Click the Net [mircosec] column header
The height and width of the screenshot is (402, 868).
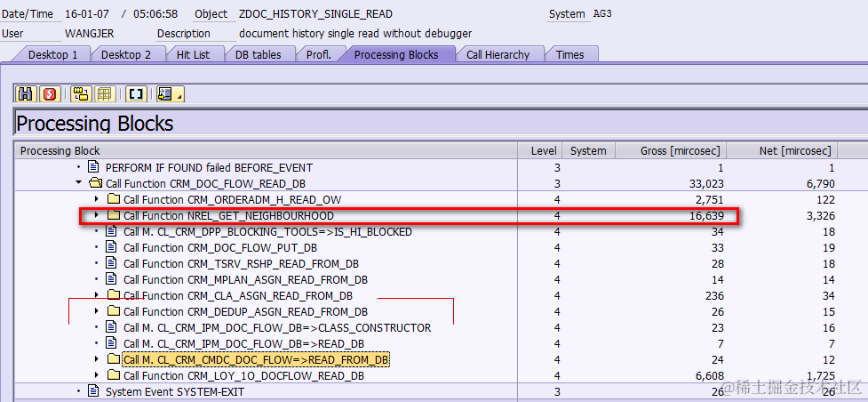(782, 151)
